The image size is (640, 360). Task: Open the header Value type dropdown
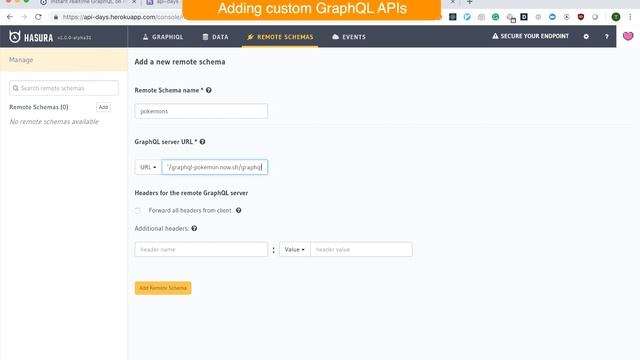click(295, 249)
